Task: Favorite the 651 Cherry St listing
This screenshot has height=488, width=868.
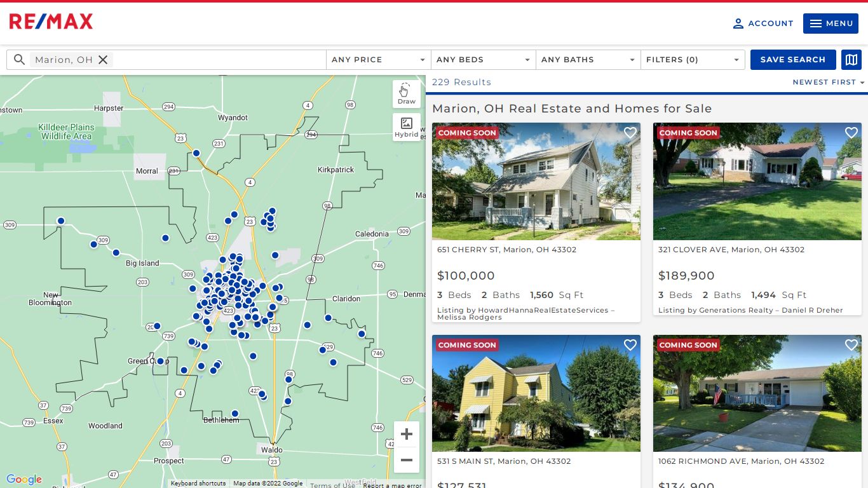Action: [630, 133]
